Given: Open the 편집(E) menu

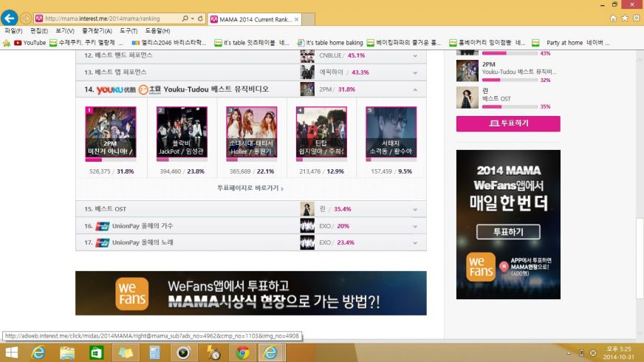Looking at the screenshot, I should point(39,31).
